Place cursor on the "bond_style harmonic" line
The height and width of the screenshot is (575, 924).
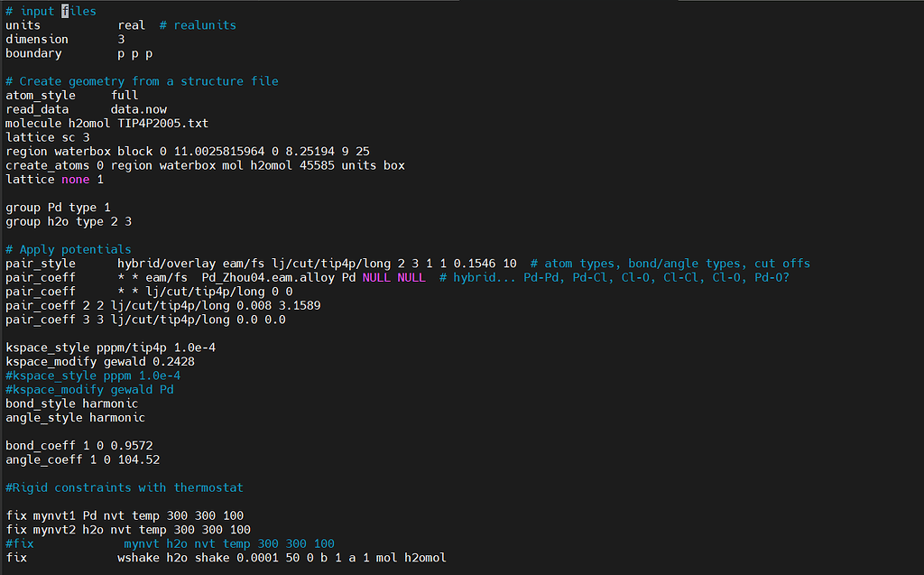(71, 403)
